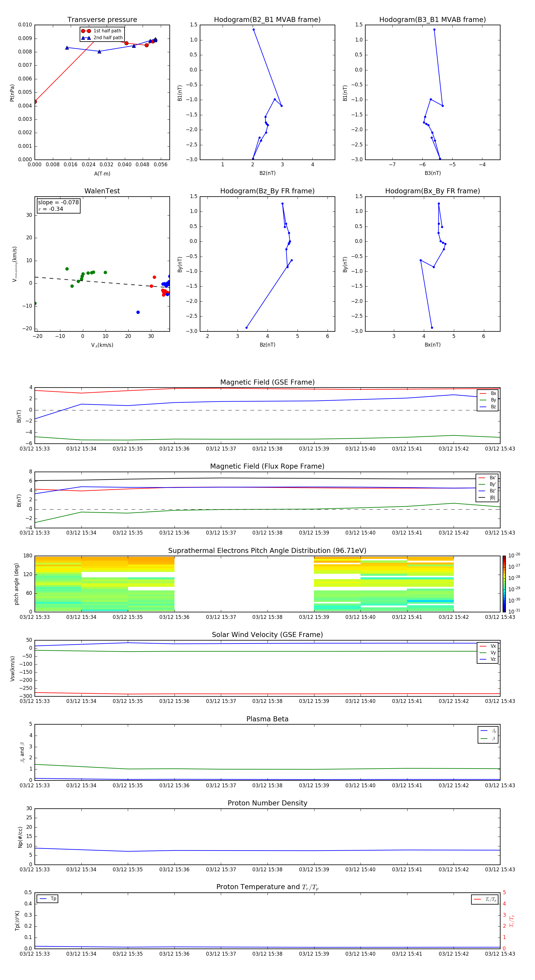The width and height of the screenshot is (535, 980).
Task: Click the "Vsw(km/s)" y-axis label
Action: coord(12,668)
